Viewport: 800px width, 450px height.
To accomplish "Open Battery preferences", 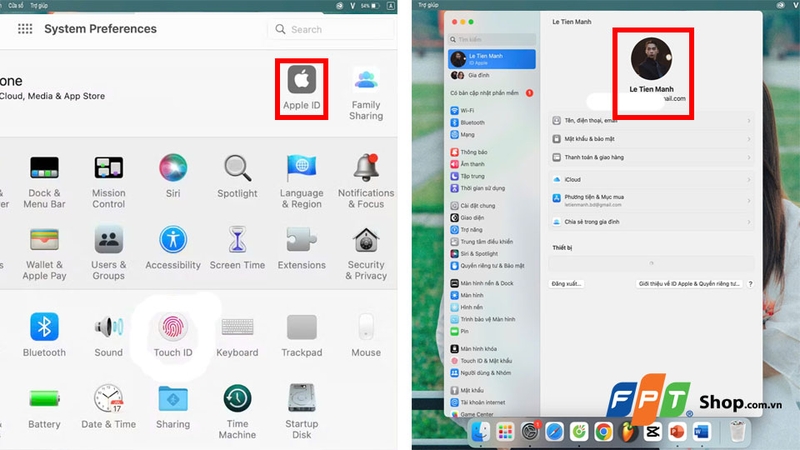I will pyautogui.click(x=44, y=407).
